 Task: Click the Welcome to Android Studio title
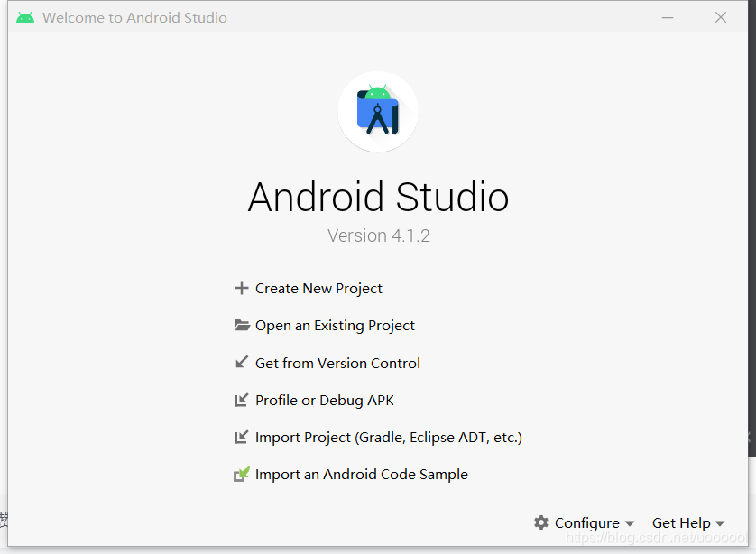point(134,18)
